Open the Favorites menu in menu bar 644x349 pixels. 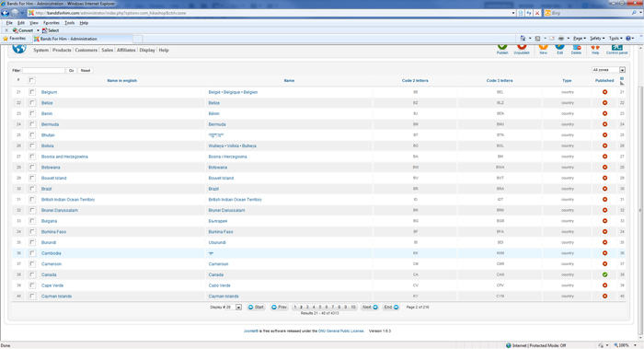[x=52, y=23]
